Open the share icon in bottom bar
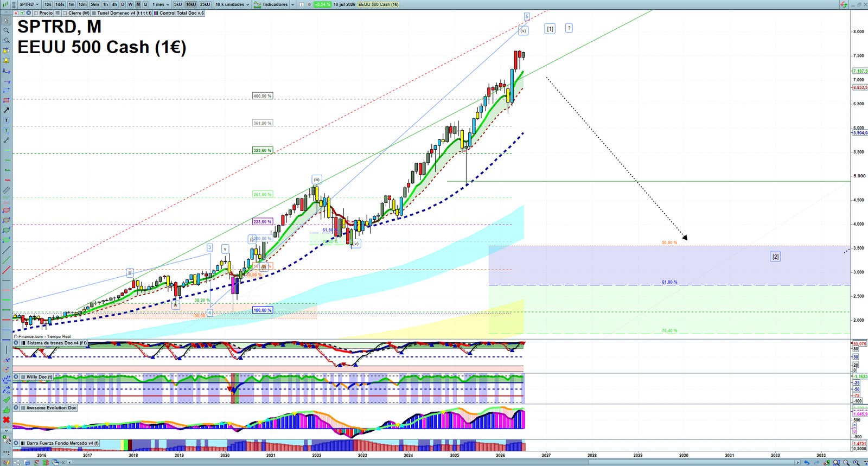Viewport: 868px width, 466px height. point(17,463)
